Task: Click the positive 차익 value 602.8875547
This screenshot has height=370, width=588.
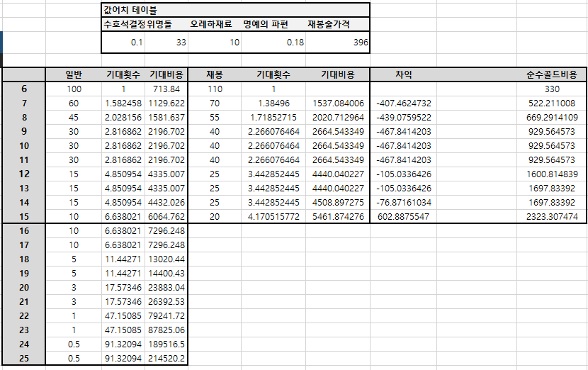Action: click(x=404, y=217)
